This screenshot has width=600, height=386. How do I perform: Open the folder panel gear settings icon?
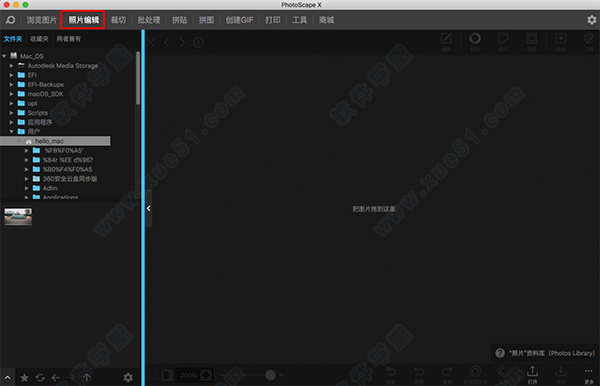128,378
